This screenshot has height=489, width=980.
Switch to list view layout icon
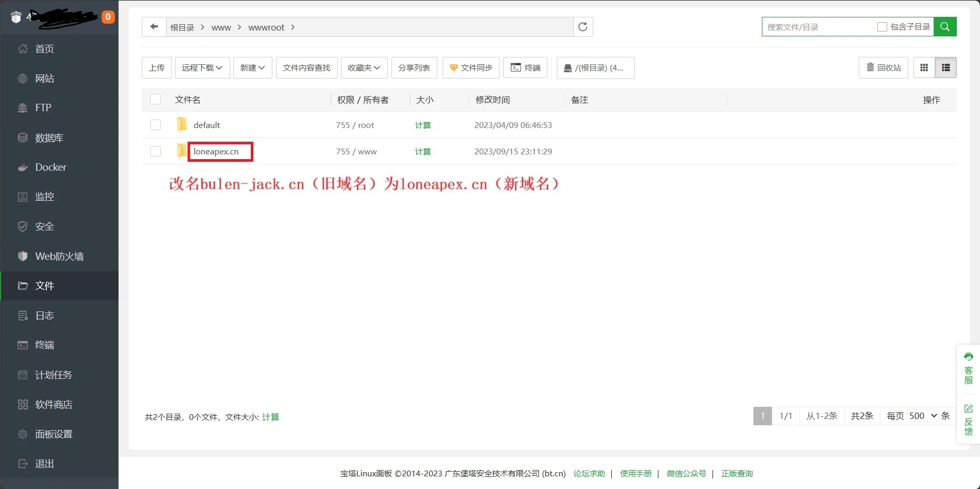pyautogui.click(x=946, y=67)
